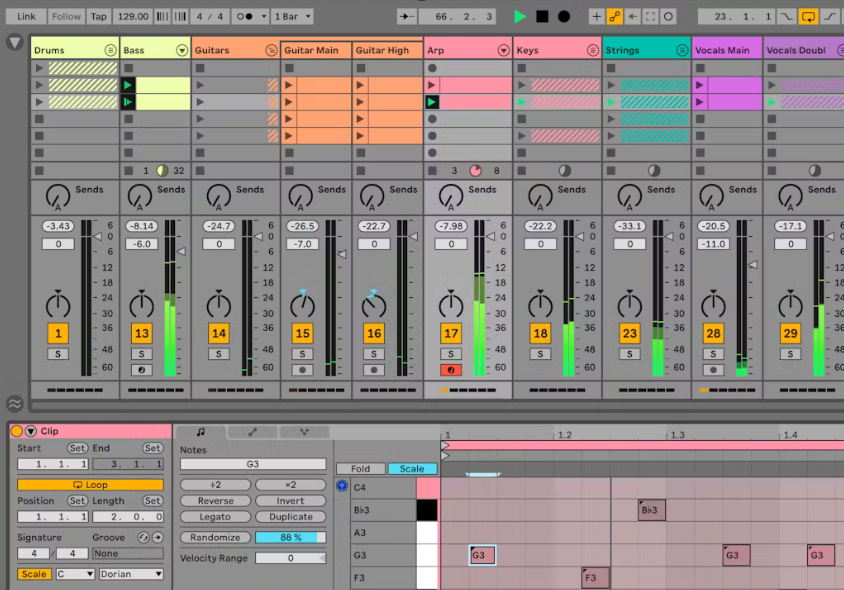Click the Arp track pan knob

coord(451,305)
